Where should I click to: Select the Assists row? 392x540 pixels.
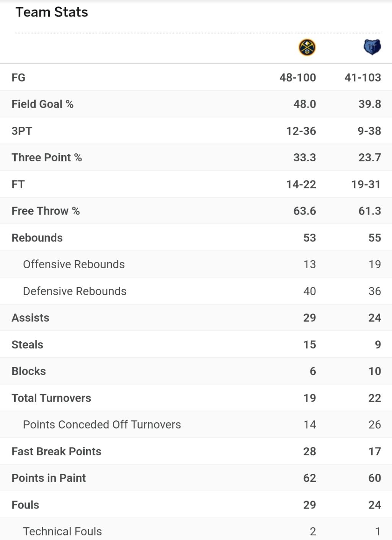coord(196,318)
